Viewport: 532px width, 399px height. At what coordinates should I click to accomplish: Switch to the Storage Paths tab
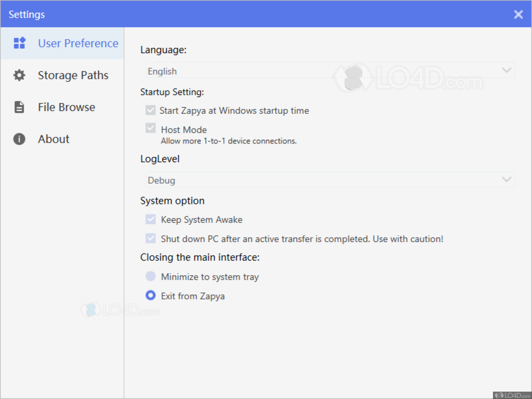click(73, 75)
